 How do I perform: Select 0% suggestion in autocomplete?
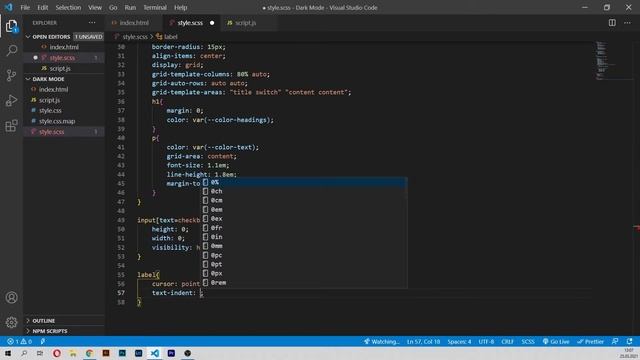coord(304,182)
